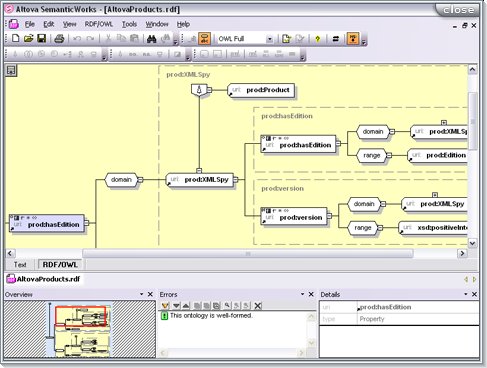Open the Window menu
This screenshot has width=487, height=368.
pos(157,24)
